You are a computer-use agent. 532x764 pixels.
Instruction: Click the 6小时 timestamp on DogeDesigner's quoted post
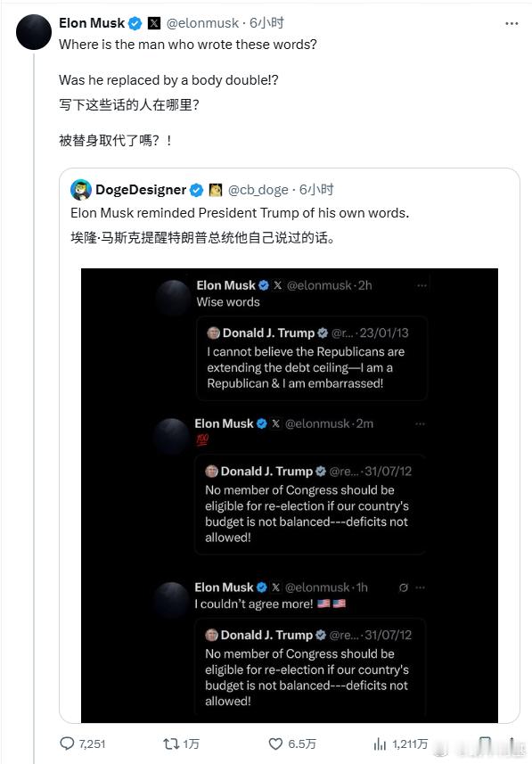point(316,190)
